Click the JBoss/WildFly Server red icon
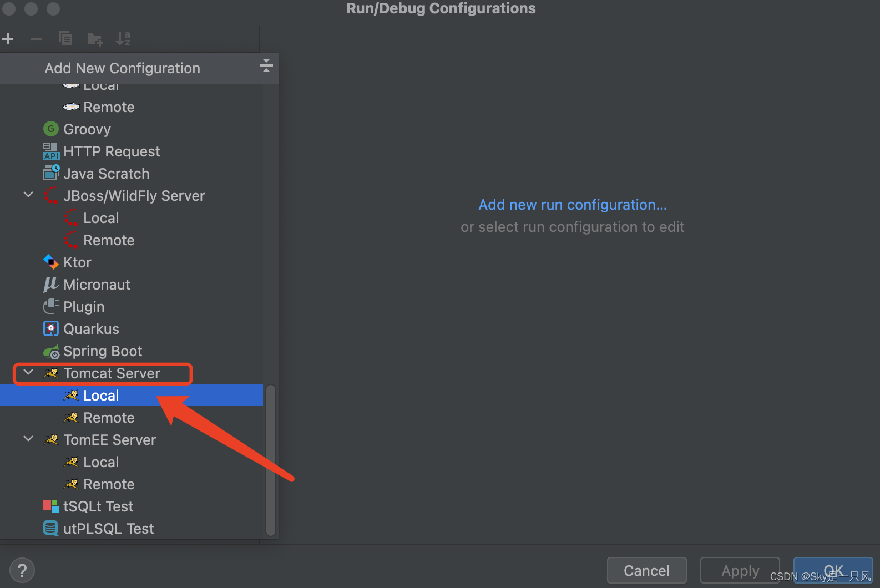 coord(51,196)
